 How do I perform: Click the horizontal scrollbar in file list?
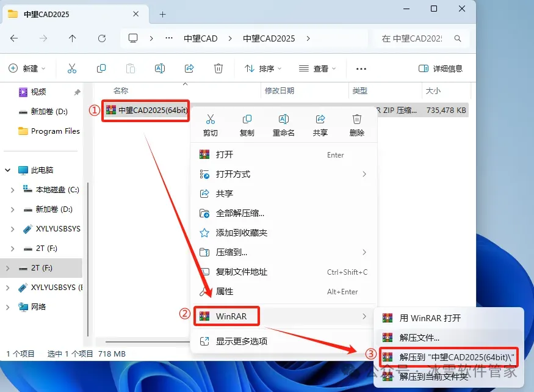[147, 341]
